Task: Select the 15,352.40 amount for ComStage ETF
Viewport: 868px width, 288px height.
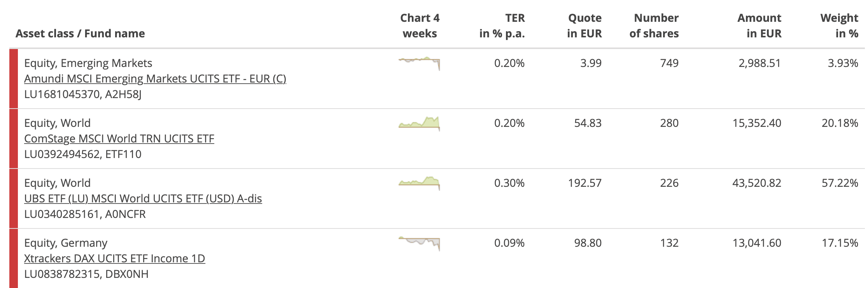Action: pyautogui.click(x=757, y=123)
